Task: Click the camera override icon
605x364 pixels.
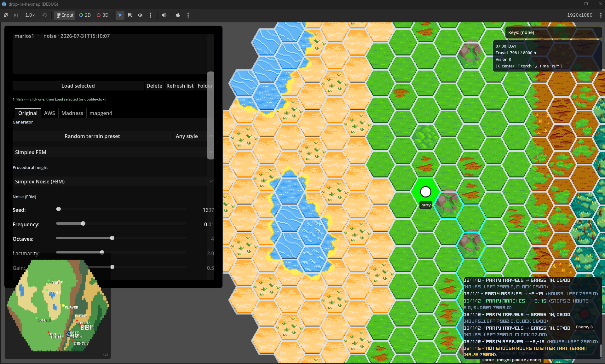Action: [x=178, y=15]
